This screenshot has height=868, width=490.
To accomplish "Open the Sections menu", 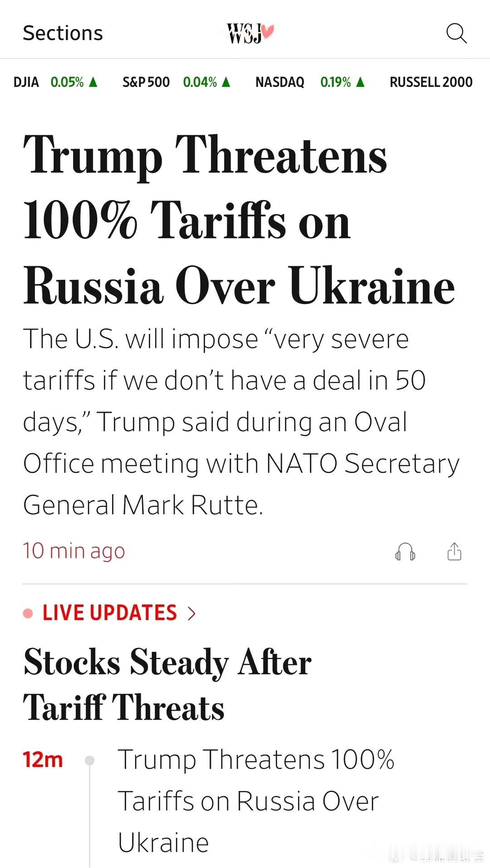I will point(63,33).
